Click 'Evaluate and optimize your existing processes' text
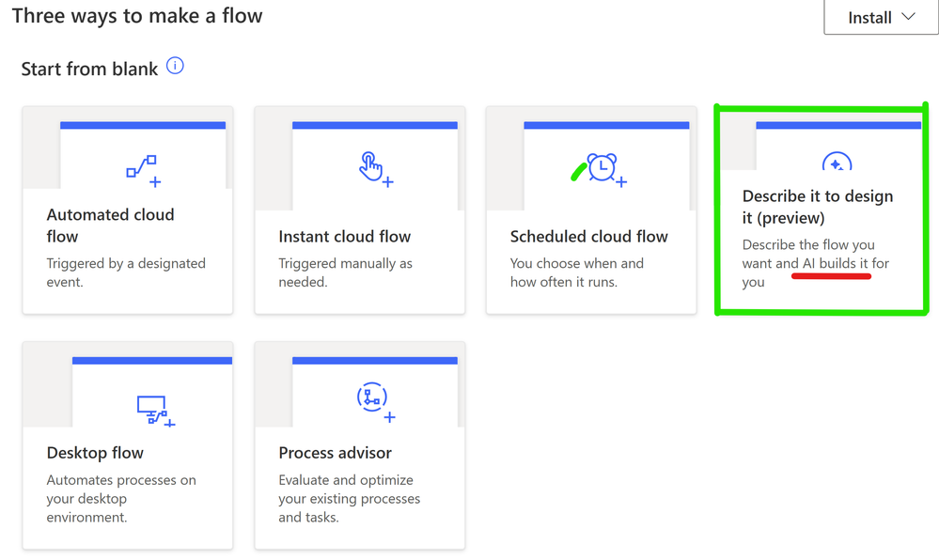The height and width of the screenshot is (560, 939). click(x=349, y=498)
